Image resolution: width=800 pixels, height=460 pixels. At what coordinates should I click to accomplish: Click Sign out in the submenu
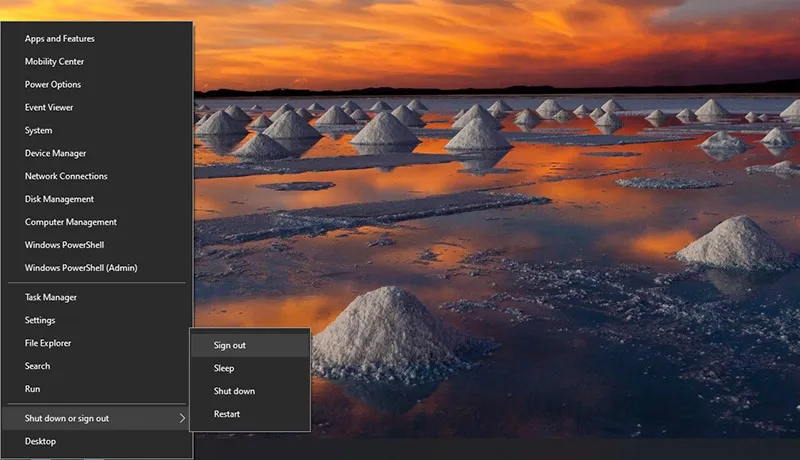point(230,346)
